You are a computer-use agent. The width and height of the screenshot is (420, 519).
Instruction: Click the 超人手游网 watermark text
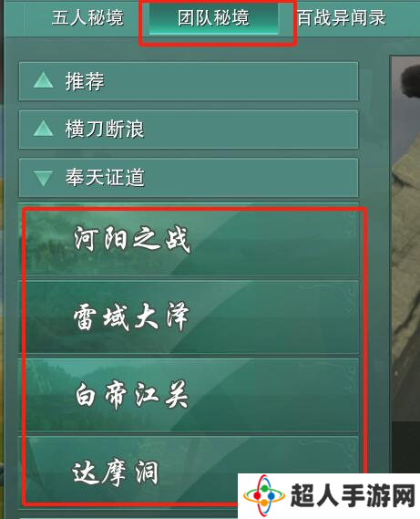click(353, 495)
